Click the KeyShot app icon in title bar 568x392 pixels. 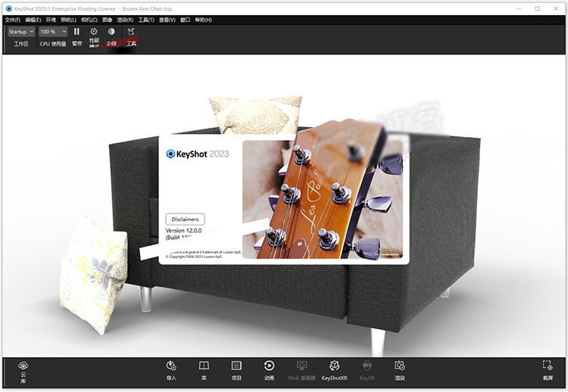pyautogui.click(x=8, y=8)
